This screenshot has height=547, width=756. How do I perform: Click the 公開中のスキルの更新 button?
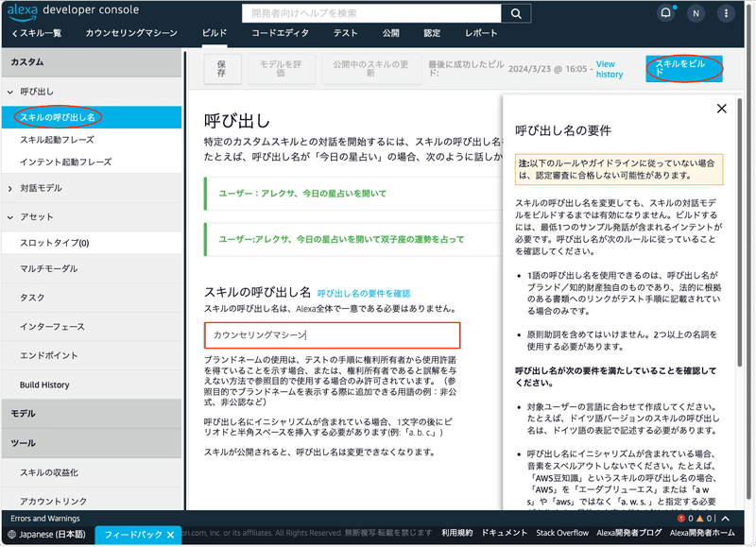point(370,69)
